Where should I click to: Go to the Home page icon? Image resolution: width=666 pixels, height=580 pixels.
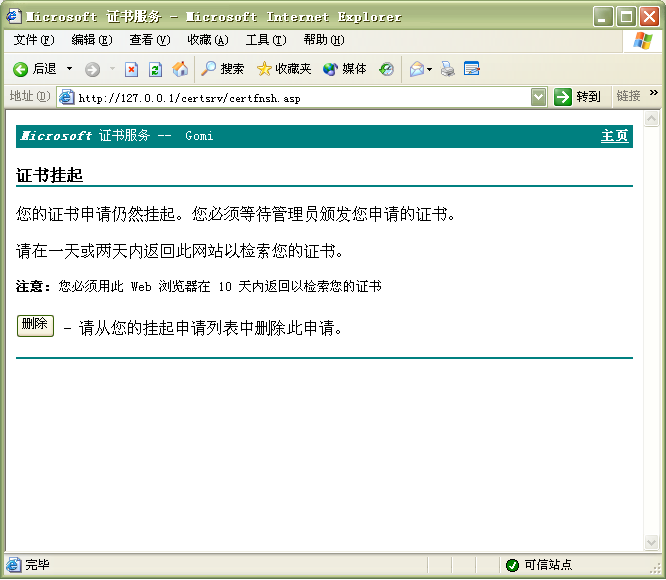click(x=180, y=69)
